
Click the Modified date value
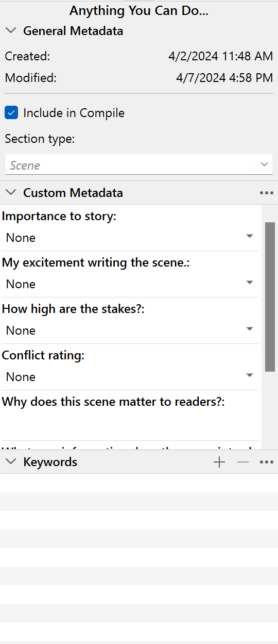pos(224,78)
